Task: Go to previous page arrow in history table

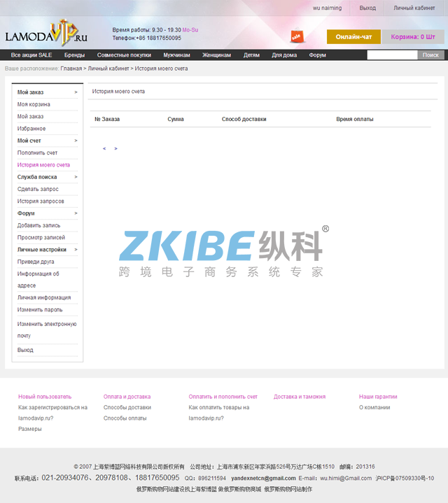Action: point(104,148)
